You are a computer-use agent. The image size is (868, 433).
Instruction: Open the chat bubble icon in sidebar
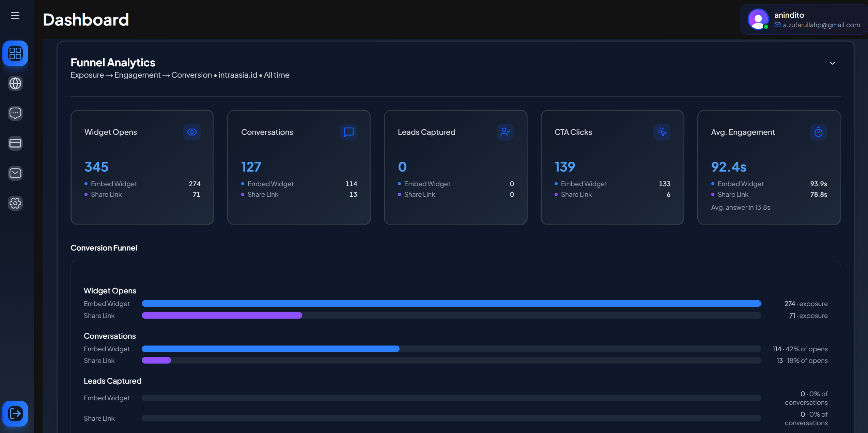(x=15, y=113)
